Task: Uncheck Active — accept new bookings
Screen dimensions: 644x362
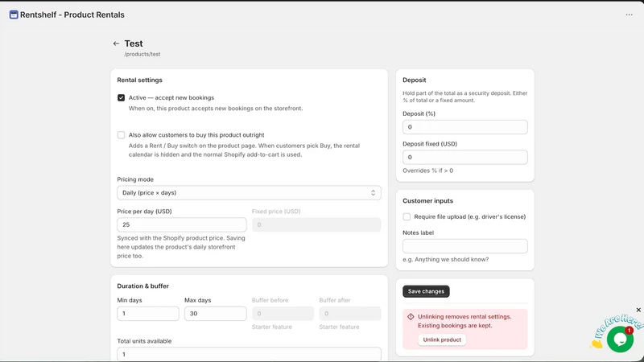Action: pos(122,97)
